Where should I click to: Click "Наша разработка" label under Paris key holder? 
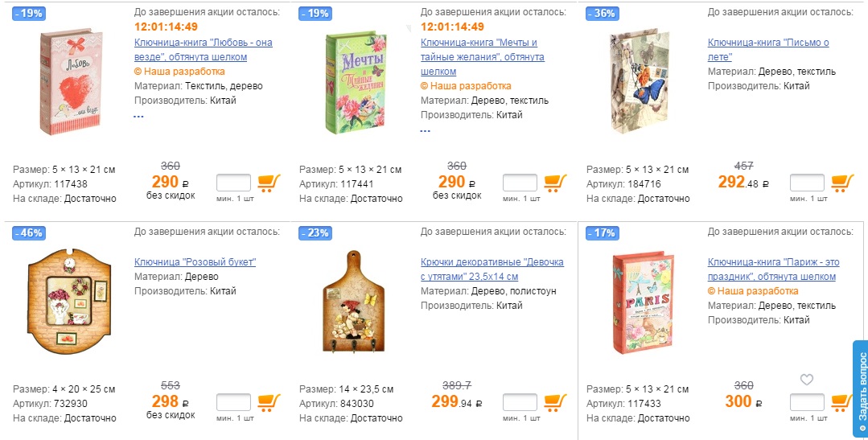click(x=757, y=291)
